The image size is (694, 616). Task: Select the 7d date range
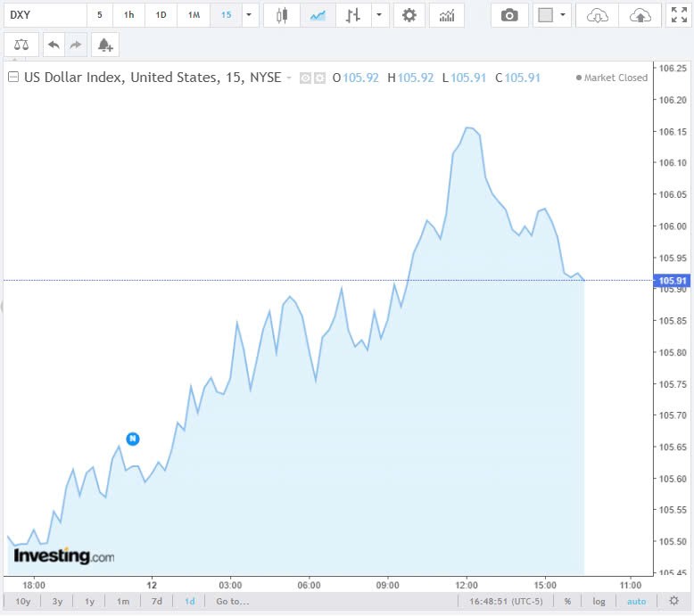pos(157,602)
